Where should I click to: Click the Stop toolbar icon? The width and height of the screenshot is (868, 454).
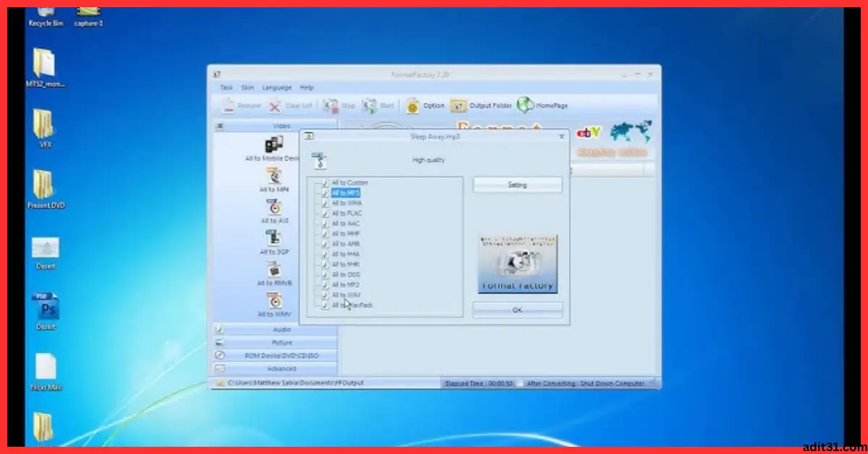[331, 106]
